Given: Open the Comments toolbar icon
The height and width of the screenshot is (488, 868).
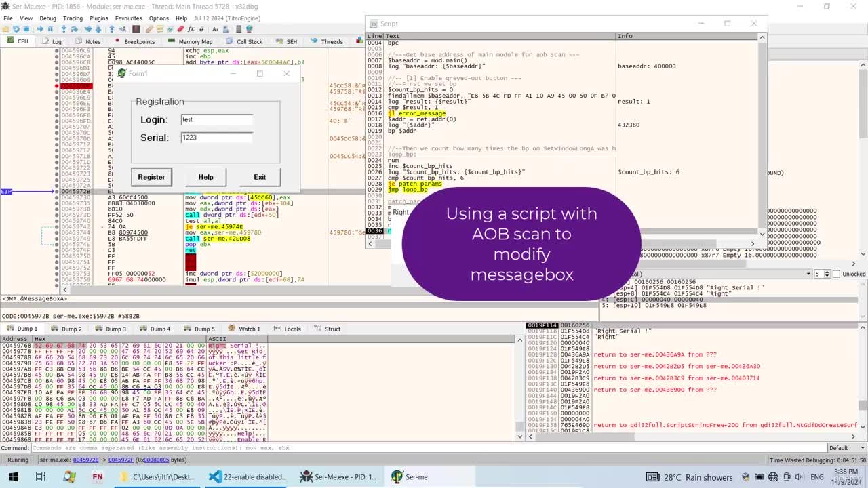Looking at the screenshot, I should pyautogui.click(x=160, y=29).
